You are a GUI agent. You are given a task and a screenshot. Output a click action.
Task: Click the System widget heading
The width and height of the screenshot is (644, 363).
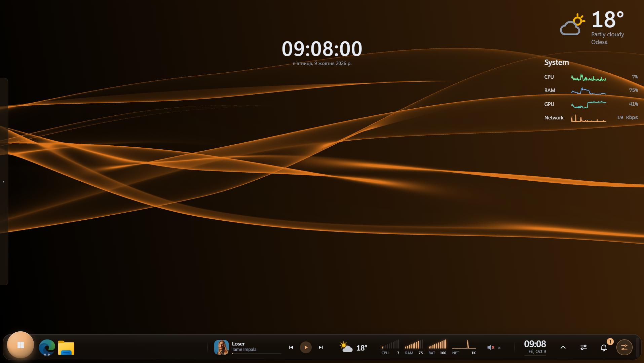[x=557, y=62]
